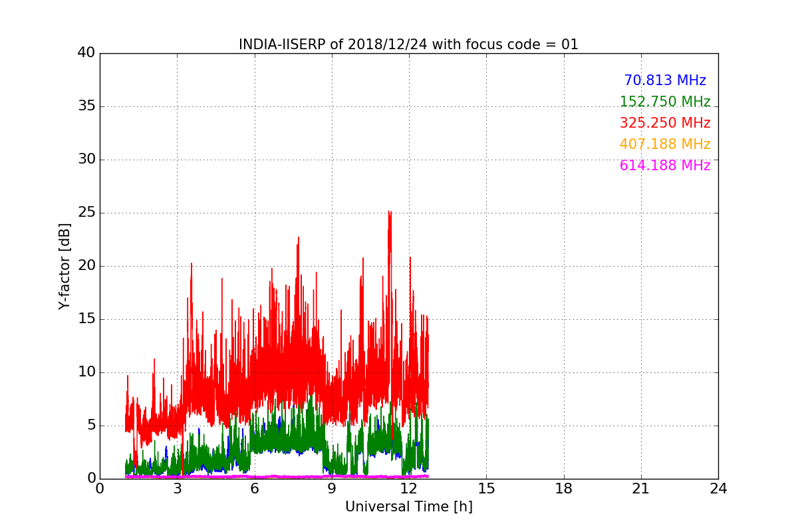This screenshot has height=532, width=798.
Task: Select the 70.813 MHz legend label
Action: 665,80
